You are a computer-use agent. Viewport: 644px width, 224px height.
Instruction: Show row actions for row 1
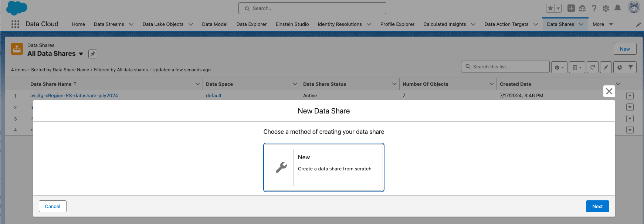click(x=630, y=96)
